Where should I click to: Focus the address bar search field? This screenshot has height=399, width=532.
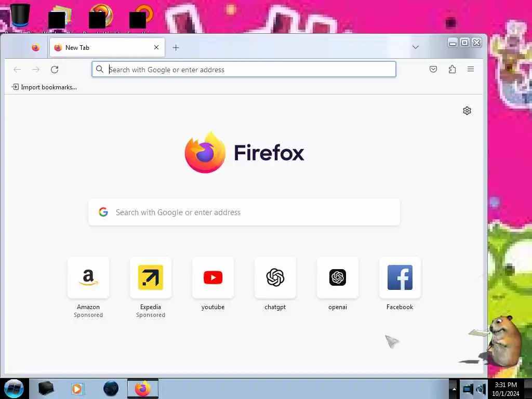244,69
